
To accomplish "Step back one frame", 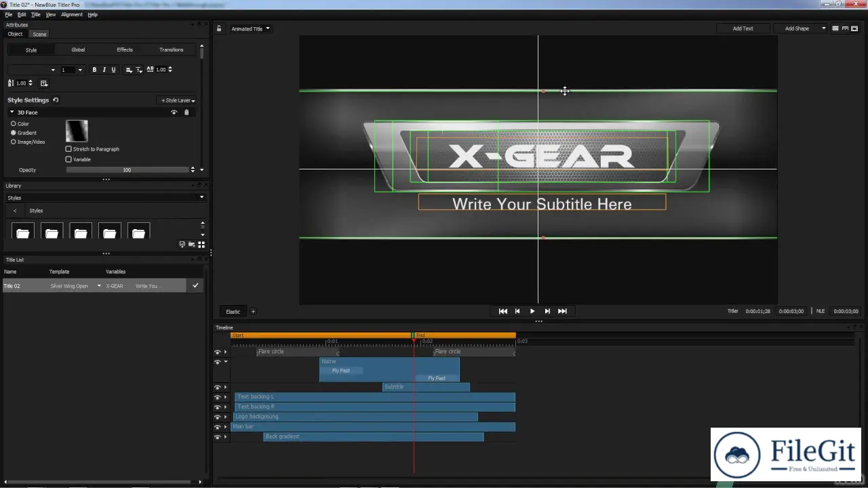I will [x=517, y=311].
